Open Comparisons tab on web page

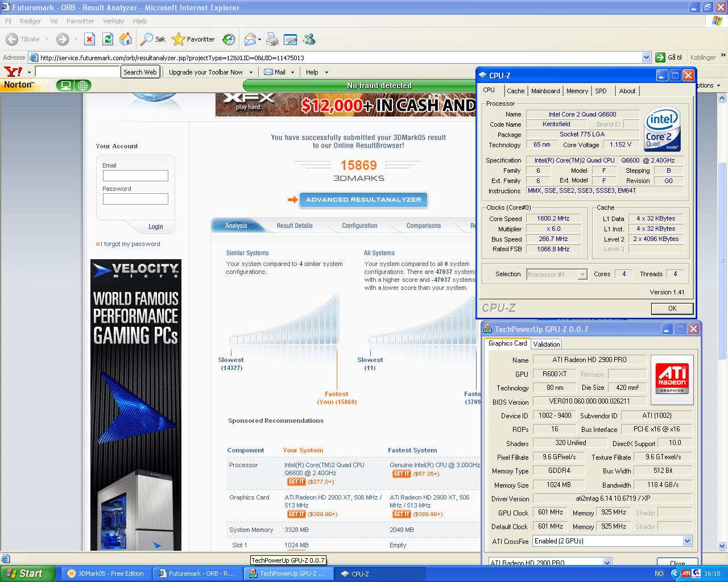tap(424, 226)
